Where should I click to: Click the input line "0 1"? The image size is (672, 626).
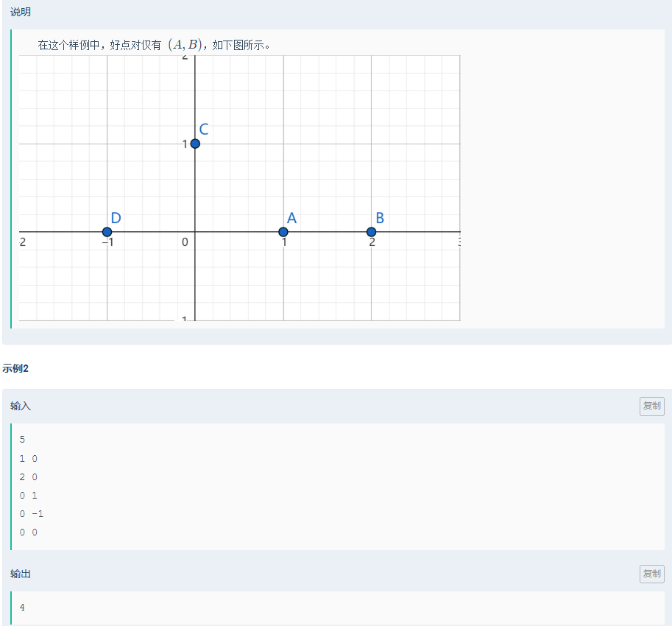tap(28, 495)
